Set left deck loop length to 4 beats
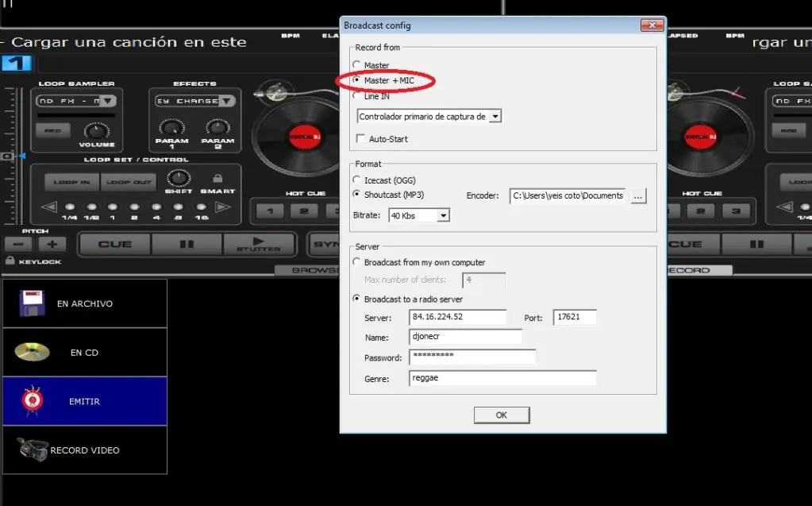Screen dimensions: 812x506 pyautogui.click(x=156, y=207)
